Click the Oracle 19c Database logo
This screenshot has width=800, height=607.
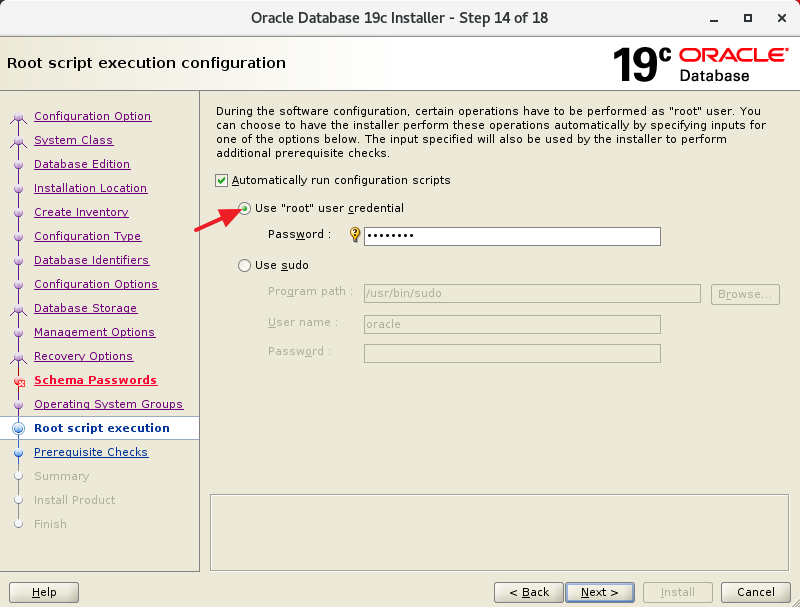click(x=700, y=64)
